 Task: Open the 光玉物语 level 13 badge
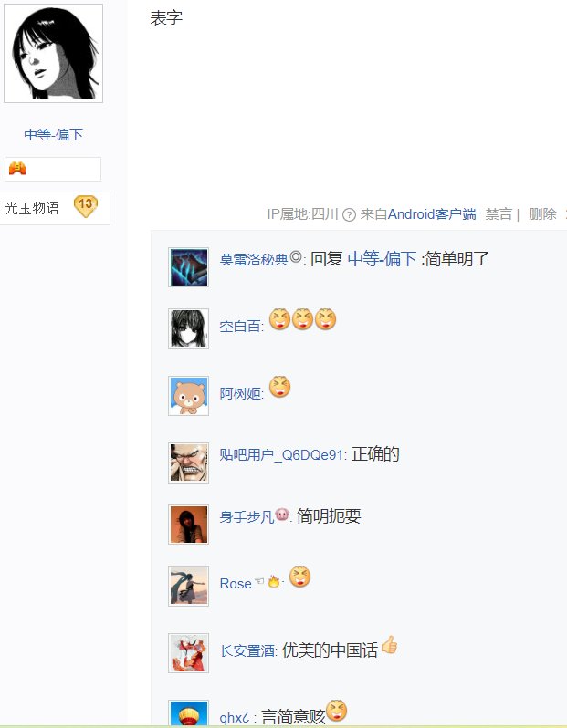point(86,206)
